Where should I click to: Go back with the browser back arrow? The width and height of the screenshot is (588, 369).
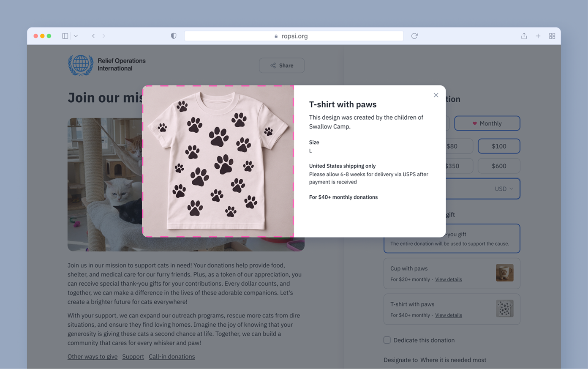tap(93, 36)
